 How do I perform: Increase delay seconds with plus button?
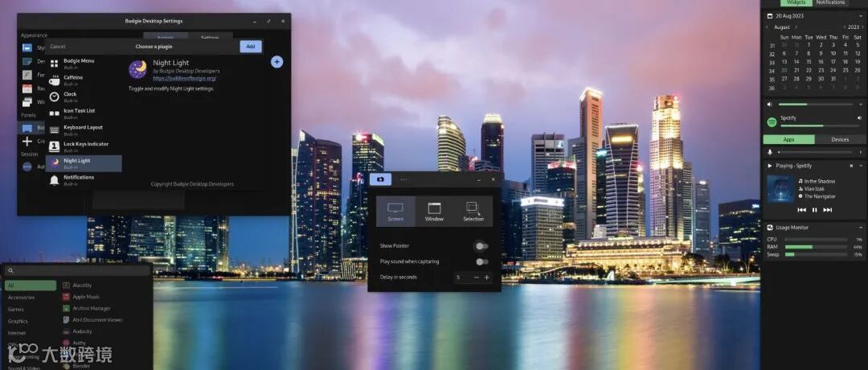(x=487, y=277)
